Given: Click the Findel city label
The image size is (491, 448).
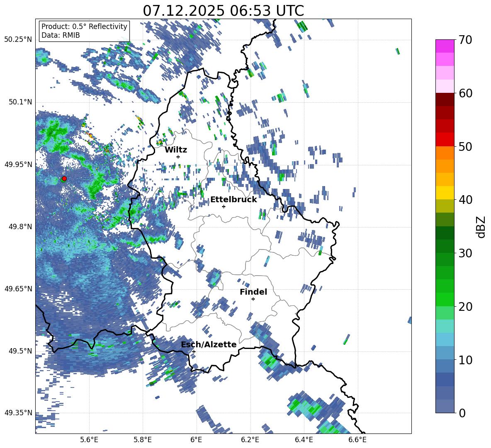Looking at the screenshot, I should tap(253, 292).
